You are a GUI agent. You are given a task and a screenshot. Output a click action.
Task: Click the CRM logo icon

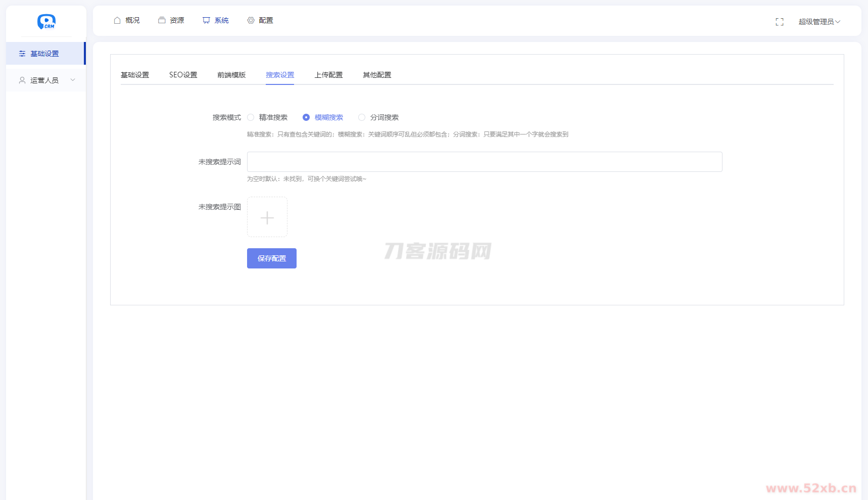point(46,21)
